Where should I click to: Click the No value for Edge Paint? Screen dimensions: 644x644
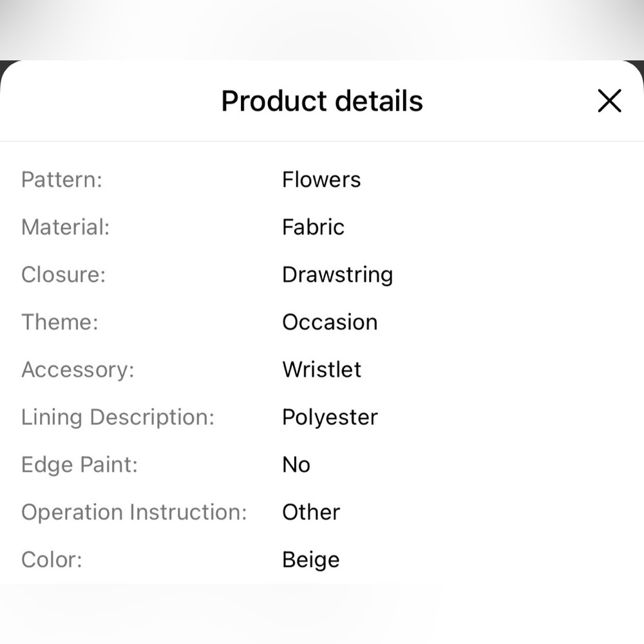(x=296, y=465)
